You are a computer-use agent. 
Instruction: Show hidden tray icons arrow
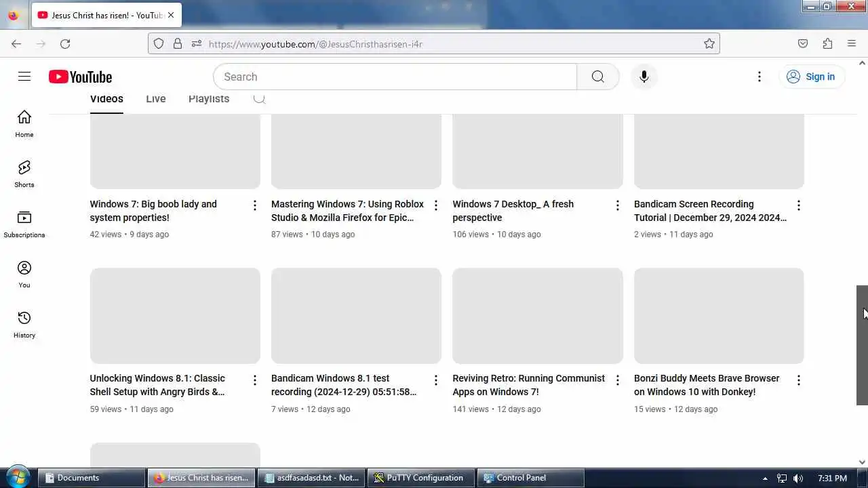coord(765,478)
